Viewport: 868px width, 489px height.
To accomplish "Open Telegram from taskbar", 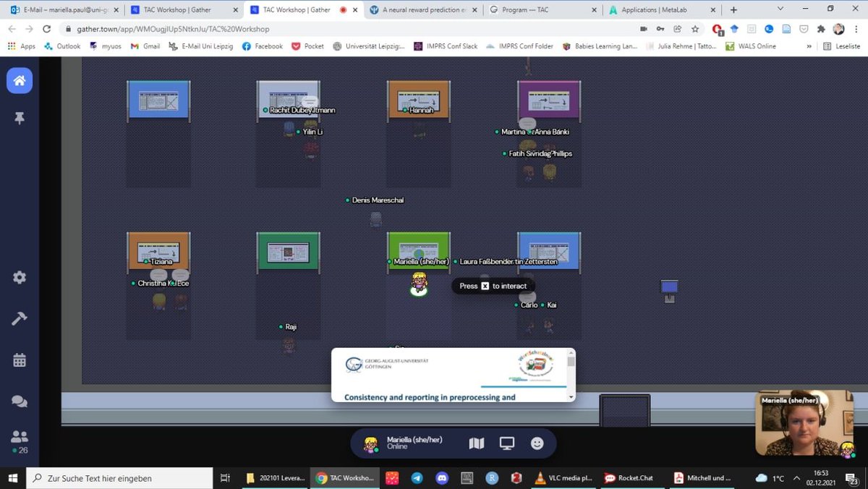I will (x=417, y=478).
